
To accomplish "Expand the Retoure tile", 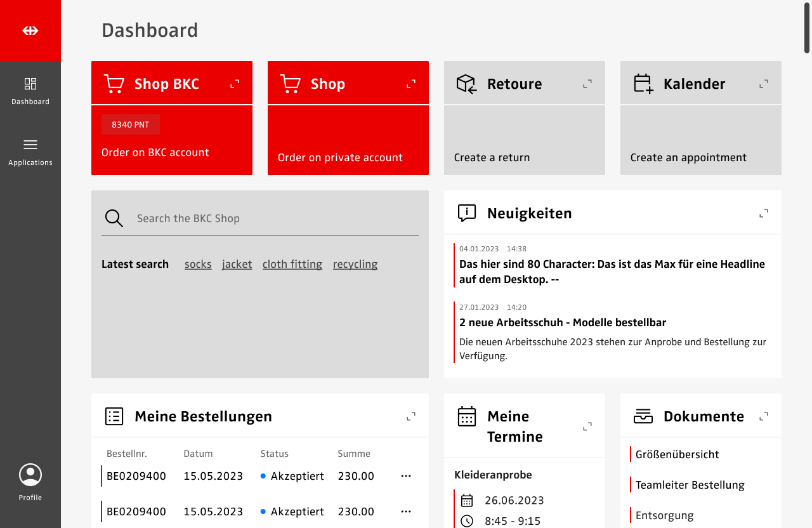I will point(587,84).
